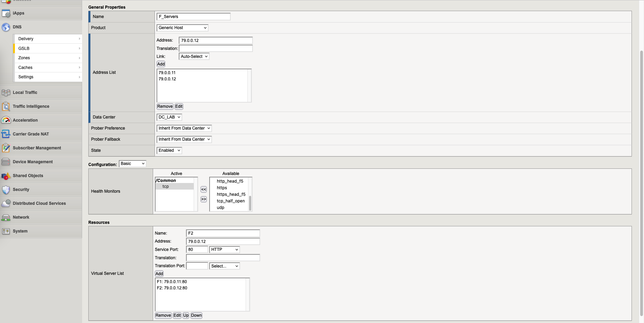Select the Acceleration gauge icon
Screen dimensions: 644x323
(6, 120)
